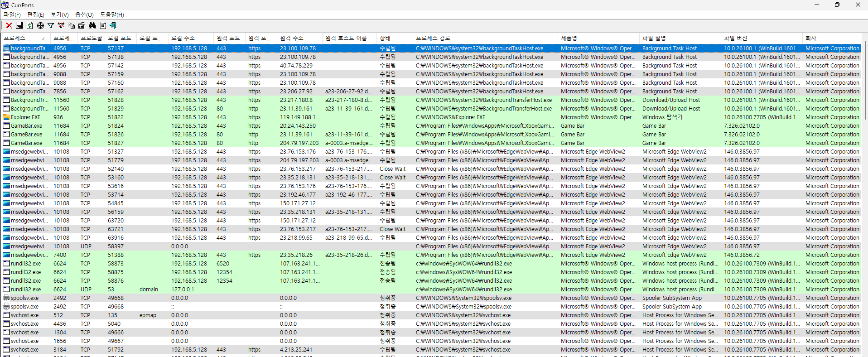Sort by 프로세스 경로 column header
The width and height of the screenshot is (868, 357).
pos(485,38)
